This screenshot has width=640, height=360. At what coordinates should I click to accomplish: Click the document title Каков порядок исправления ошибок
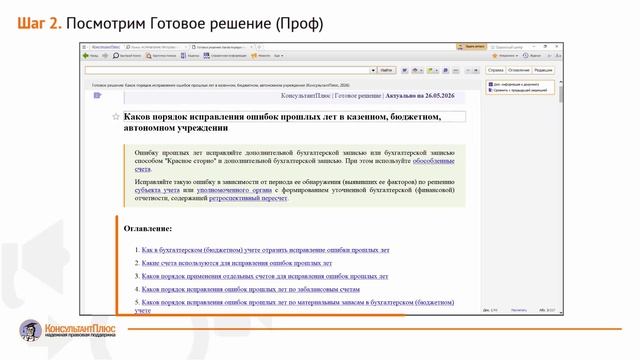(282, 122)
